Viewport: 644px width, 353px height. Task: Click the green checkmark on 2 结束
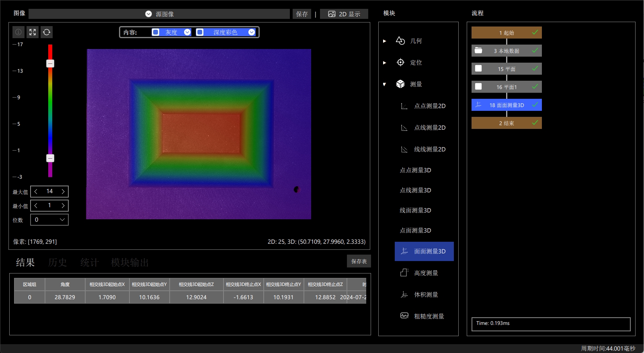pos(535,122)
